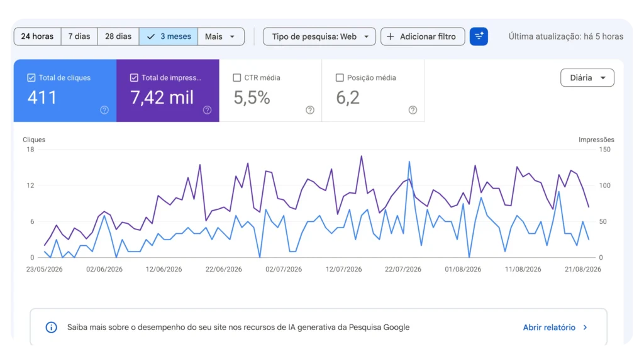Viewport: 644px width, 364px height.
Task: Expand the Diária granularity dropdown
Action: pyautogui.click(x=587, y=77)
